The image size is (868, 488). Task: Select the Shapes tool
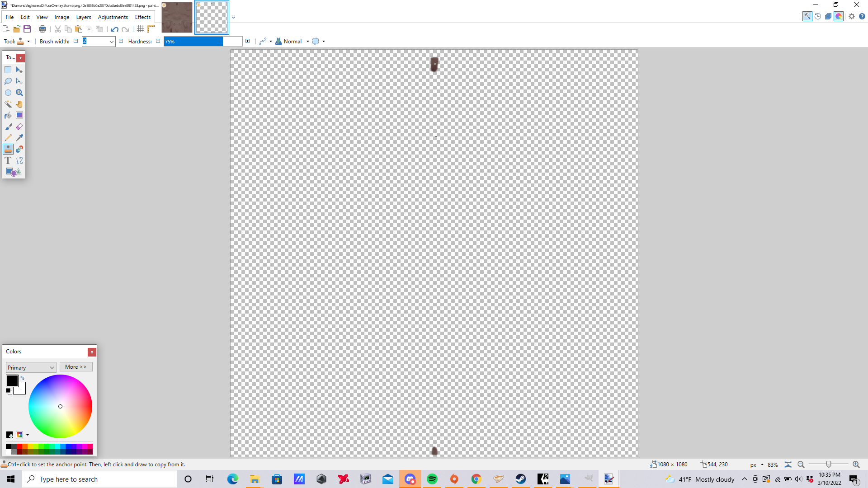[14, 172]
